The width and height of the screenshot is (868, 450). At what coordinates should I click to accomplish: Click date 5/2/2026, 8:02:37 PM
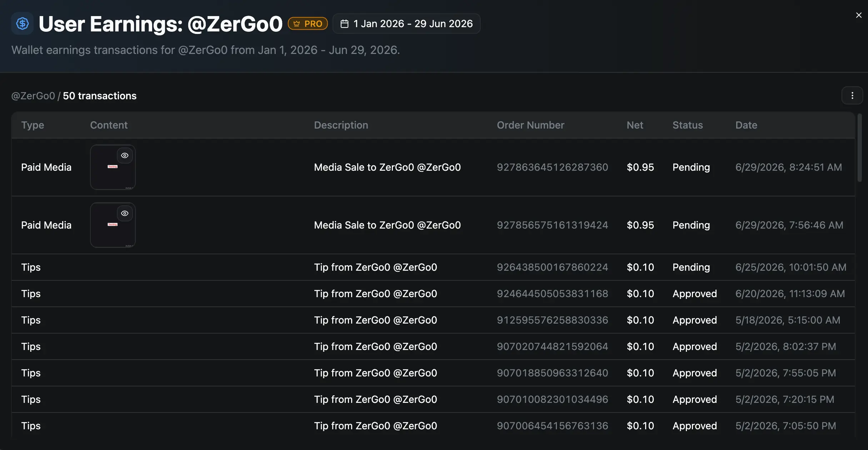786,346
